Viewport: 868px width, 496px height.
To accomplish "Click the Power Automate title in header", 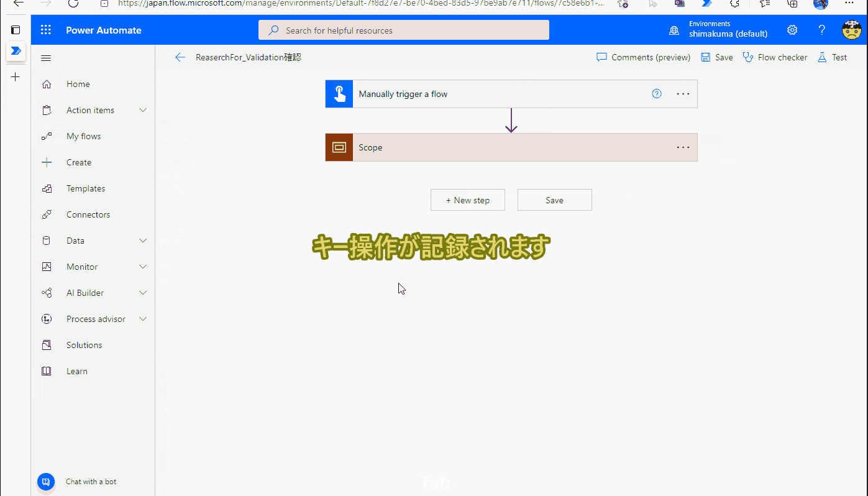I will [x=104, y=30].
